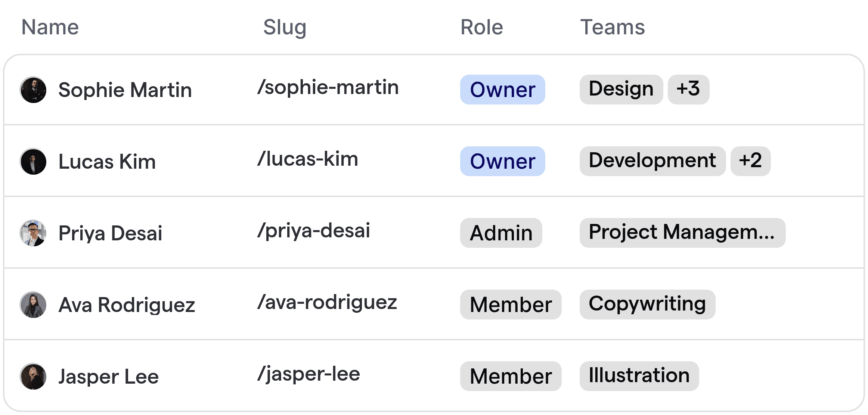This screenshot has width=868, height=415.
Task: Expand the truncated Project Management tag
Action: pos(682,232)
